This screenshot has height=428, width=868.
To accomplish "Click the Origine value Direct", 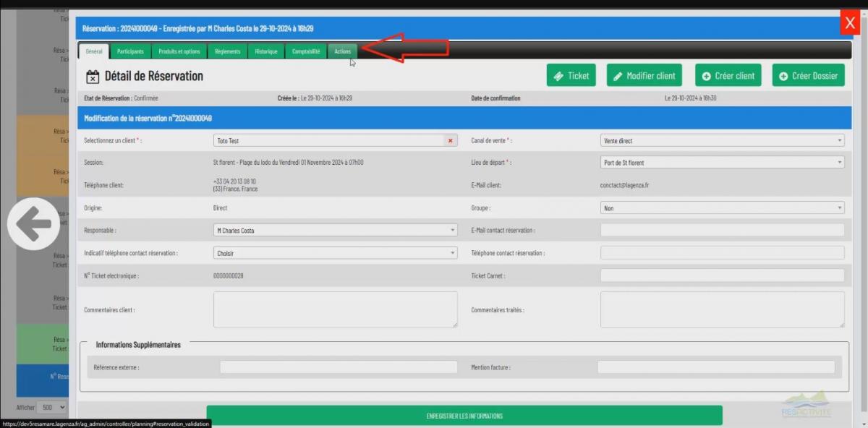I will click(221, 208).
